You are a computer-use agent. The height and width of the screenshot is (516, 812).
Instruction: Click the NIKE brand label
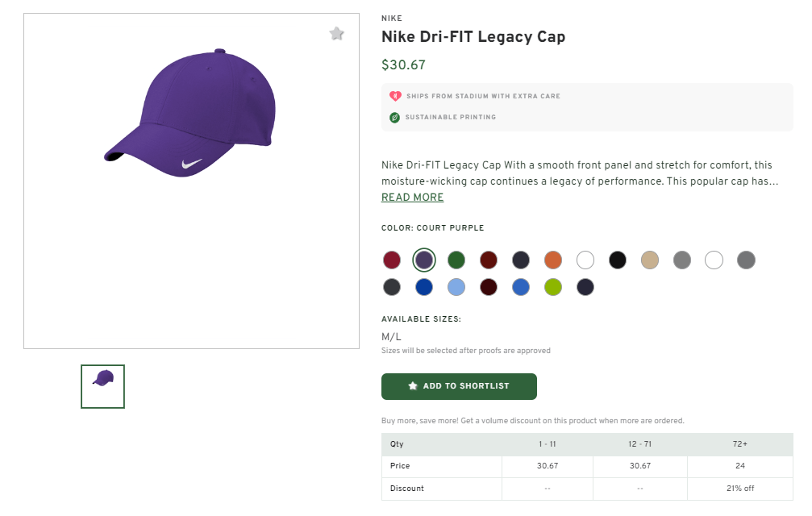391,18
